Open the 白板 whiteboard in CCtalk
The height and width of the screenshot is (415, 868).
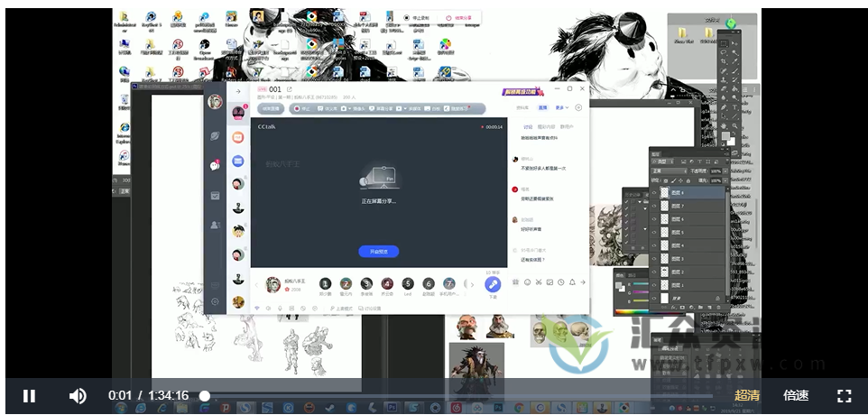coord(432,108)
